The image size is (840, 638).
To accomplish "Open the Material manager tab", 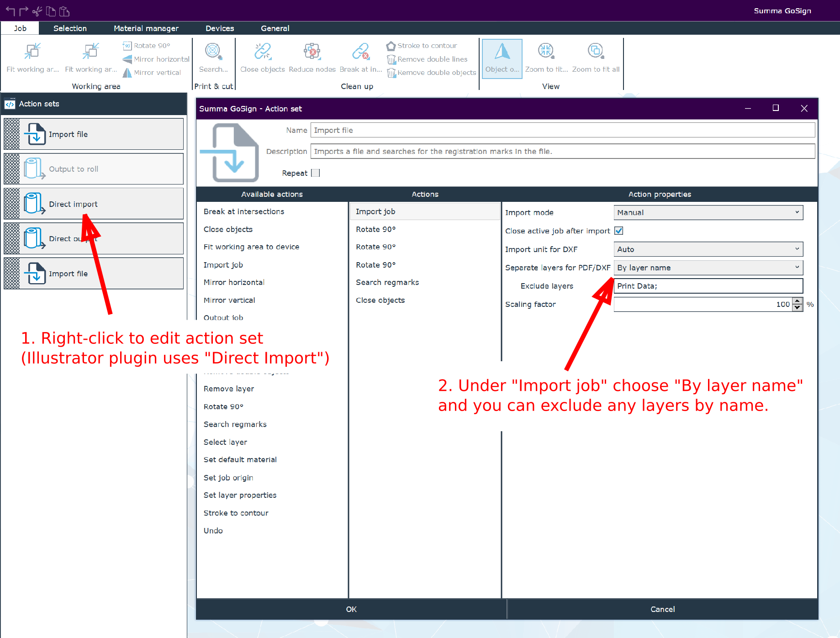I will coord(146,28).
